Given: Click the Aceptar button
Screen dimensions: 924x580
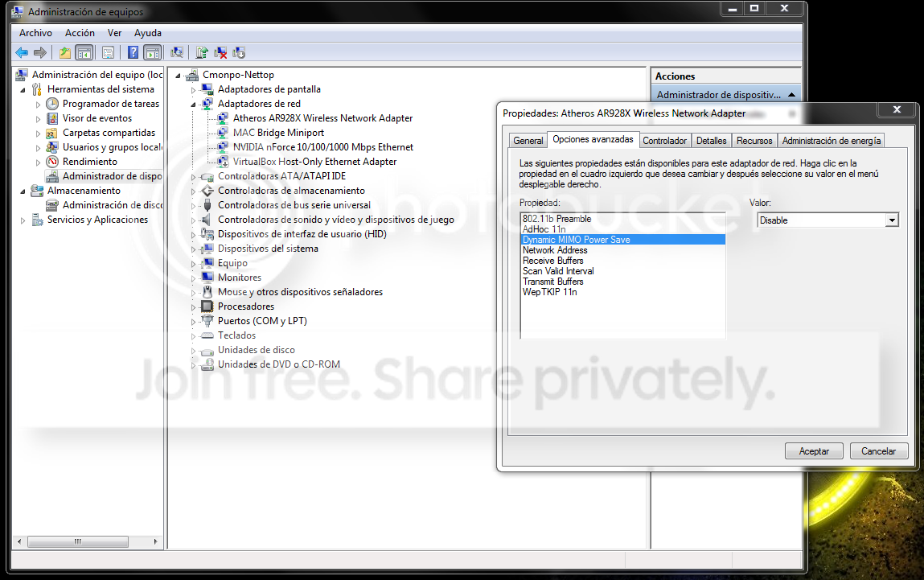Looking at the screenshot, I should [x=814, y=451].
